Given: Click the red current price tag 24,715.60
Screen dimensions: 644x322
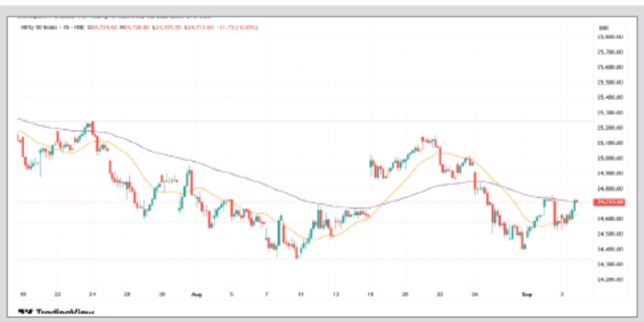Looking at the screenshot, I should point(610,202).
